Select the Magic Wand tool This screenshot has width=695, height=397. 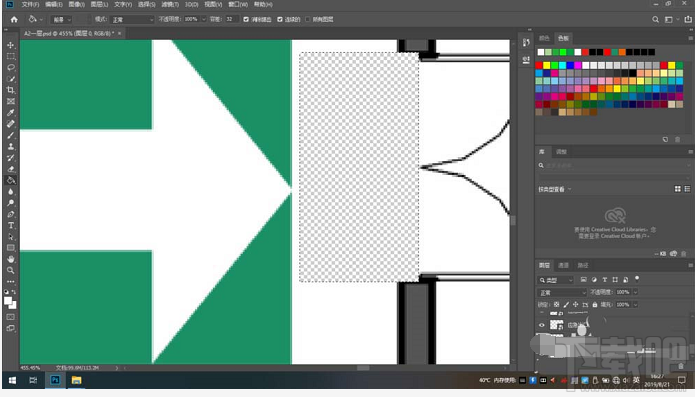tap(11, 79)
